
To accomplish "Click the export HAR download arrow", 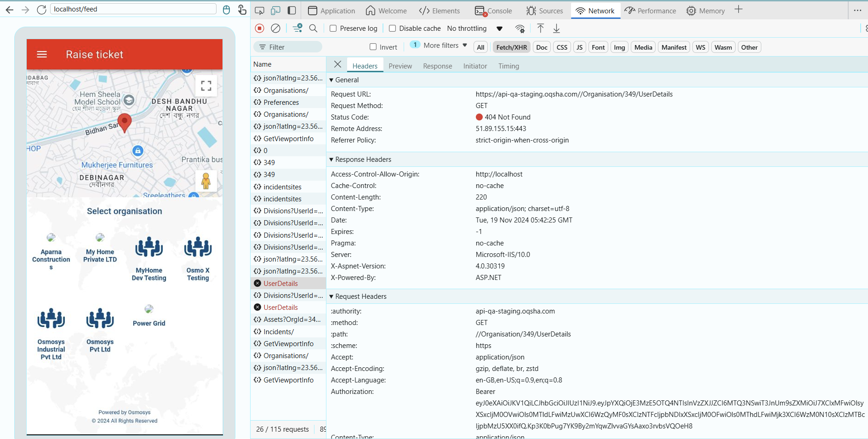I will tap(556, 29).
